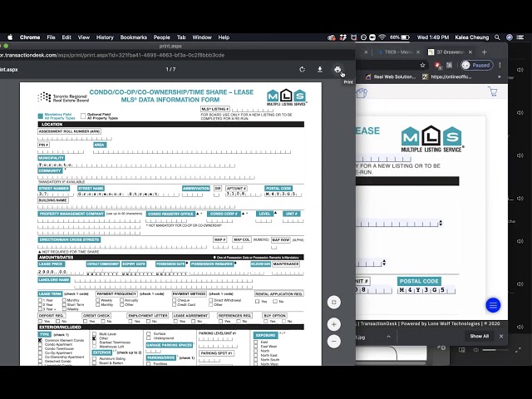The image size is (532, 399).
Task: Open Chrome three-dot menu in back window
Action: (500, 65)
